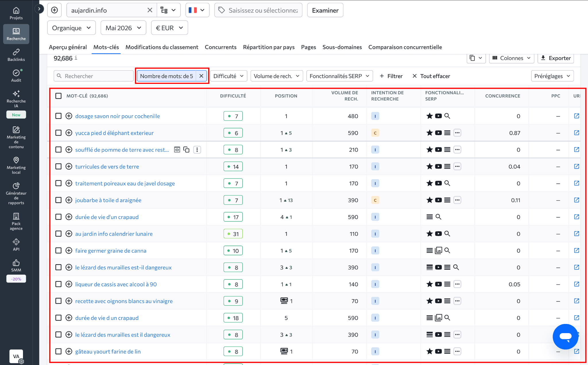Click the Exporter button
The width and height of the screenshot is (588, 365).
pyautogui.click(x=556, y=58)
